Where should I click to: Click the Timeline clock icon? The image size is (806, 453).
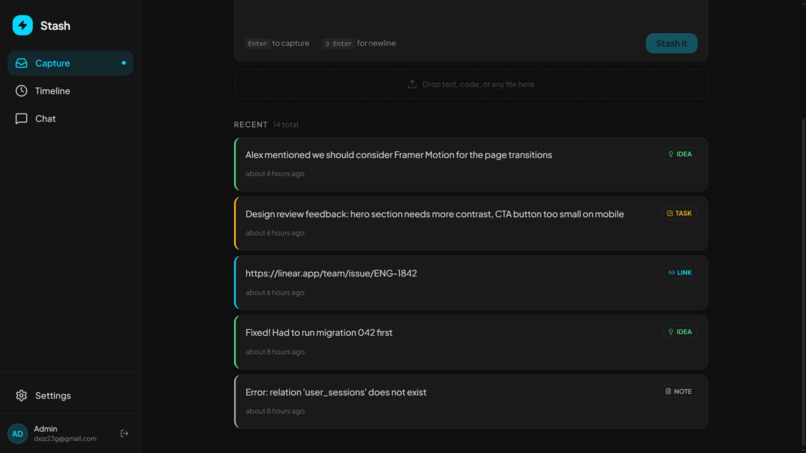pos(21,90)
